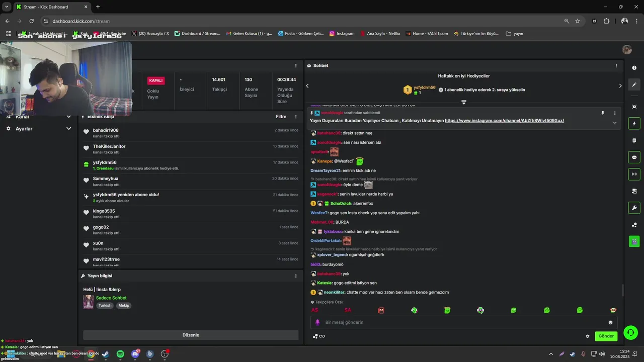Open the Filtre activity filter
Viewport: 644px width, 362px height.
click(x=281, y=117)
